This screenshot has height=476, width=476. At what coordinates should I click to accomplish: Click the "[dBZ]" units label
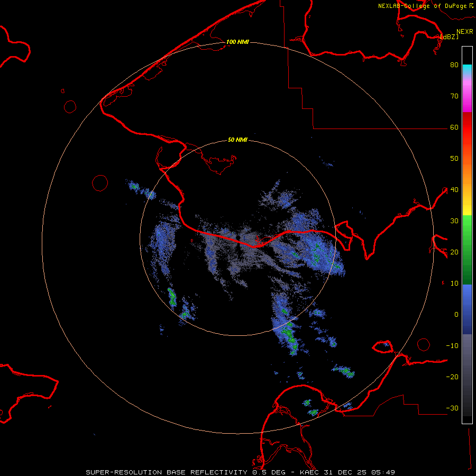(x=449, y=36)
